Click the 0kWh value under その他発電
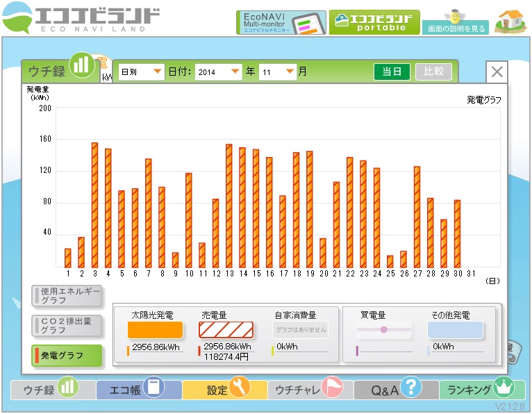This screenshot has width=532, height=414. tap(443, 347)
